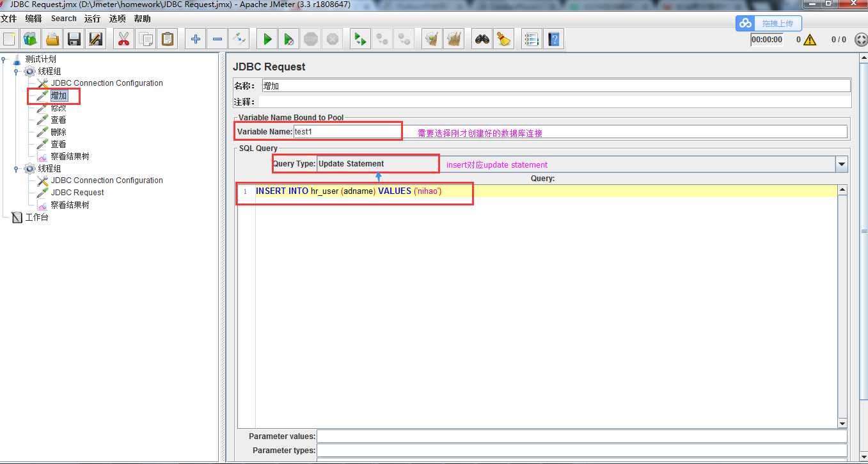Click the Query Type Update Statement combo box
The image size is (868, 464).
coord(582,164)
